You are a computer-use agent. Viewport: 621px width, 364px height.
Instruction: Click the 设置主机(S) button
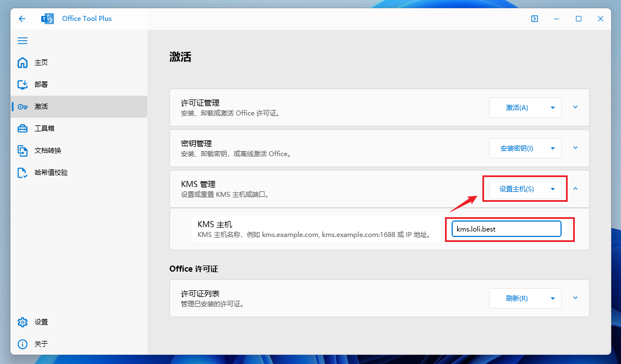517,189
